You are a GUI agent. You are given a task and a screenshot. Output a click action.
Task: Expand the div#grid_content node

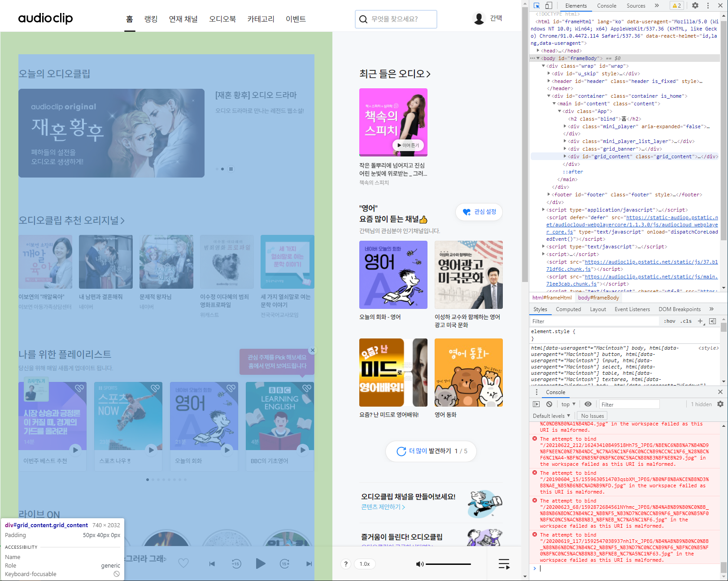point(565,156)
